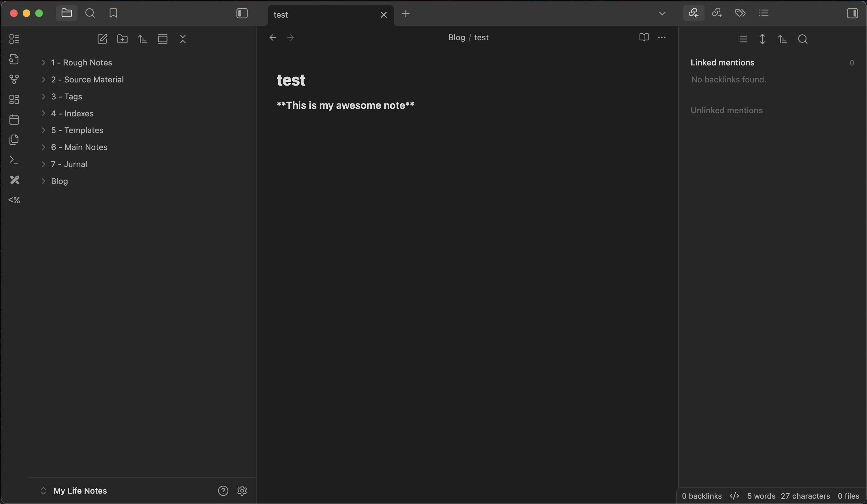Create a new folder in file explorer
This screenshot has width=867, height=504.
(122, 39)
